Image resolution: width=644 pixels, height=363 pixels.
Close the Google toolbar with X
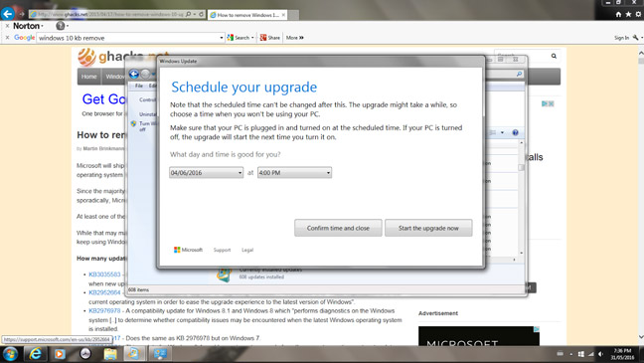tap(7, 38)
